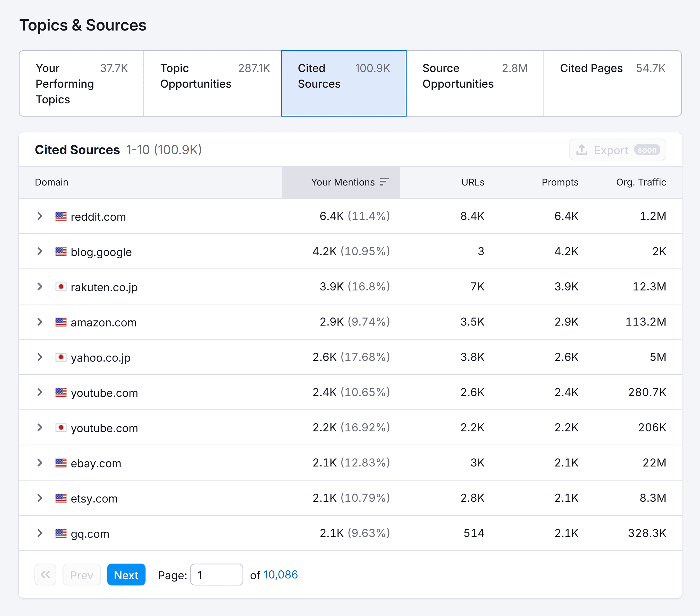700x616 pixels.
Task: Open the Source Opportunities tab
Action: pos(475,83)
